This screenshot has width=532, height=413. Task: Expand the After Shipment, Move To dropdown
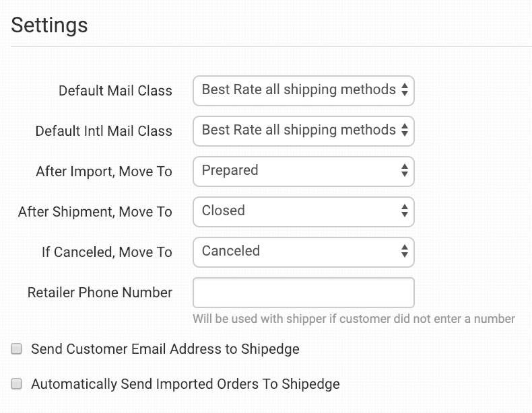303,211
